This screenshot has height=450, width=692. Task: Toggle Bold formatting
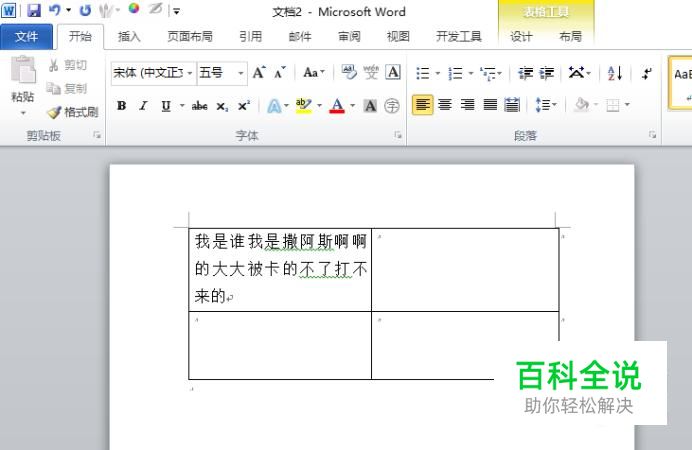[x=121, y=106]
